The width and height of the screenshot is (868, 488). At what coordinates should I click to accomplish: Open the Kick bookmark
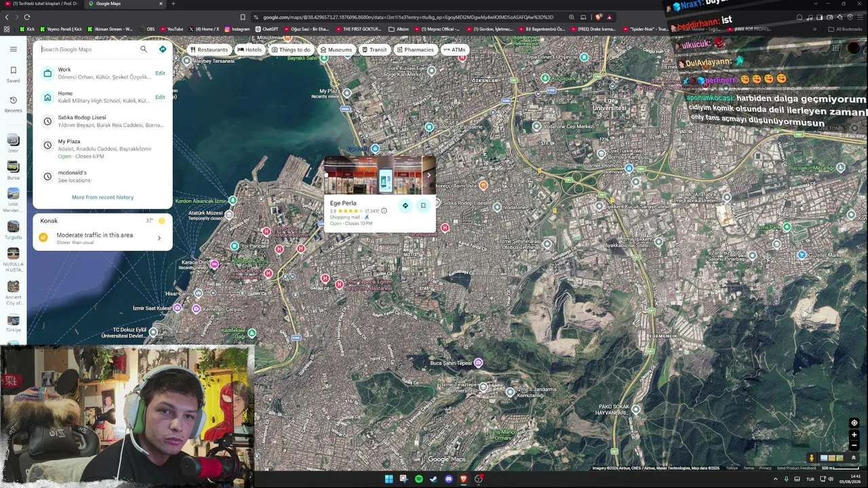pos(27,29)
